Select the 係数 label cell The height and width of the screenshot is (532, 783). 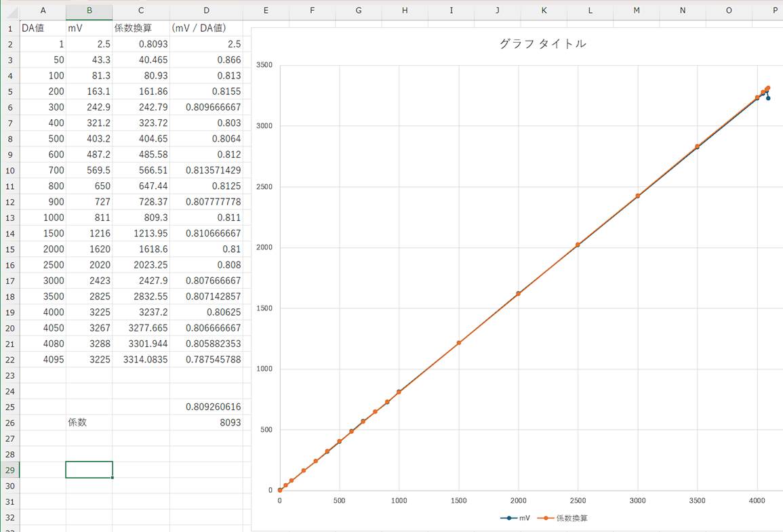tap(89, 423)
